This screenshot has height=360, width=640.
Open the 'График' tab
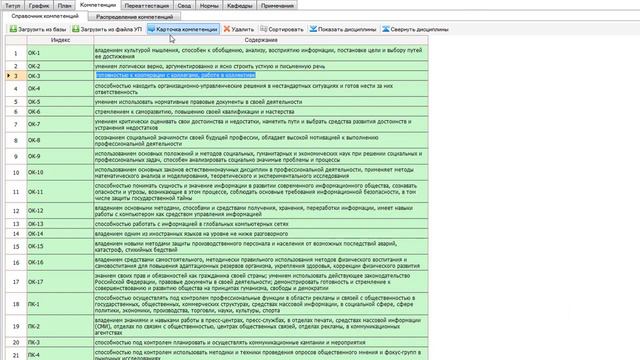tap(39, 6)
